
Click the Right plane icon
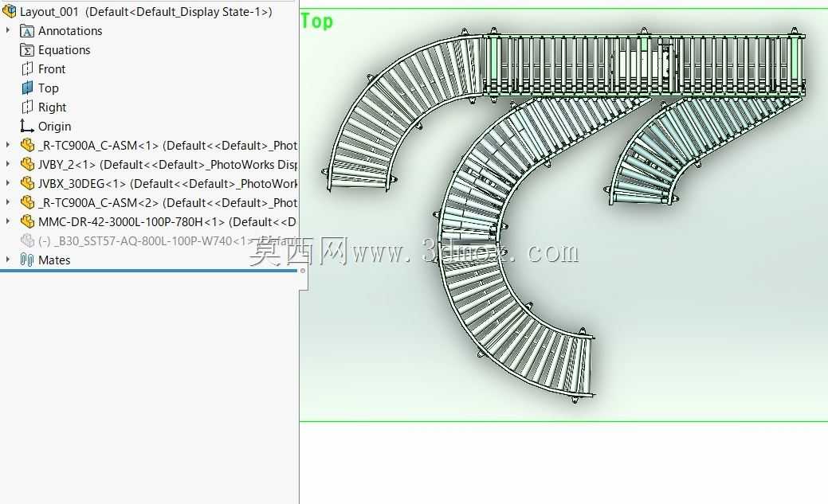click(x=27, y=107)
